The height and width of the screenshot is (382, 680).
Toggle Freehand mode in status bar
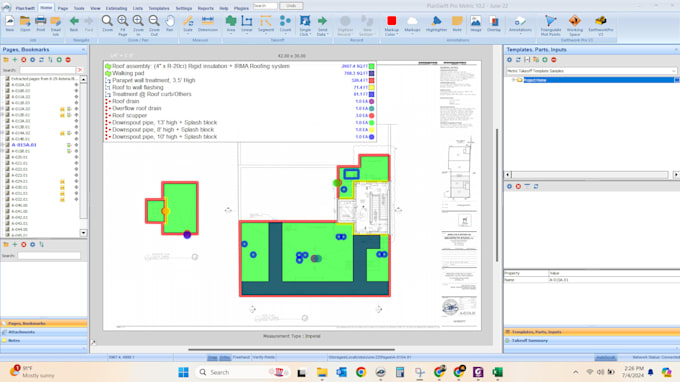point(241,357)
